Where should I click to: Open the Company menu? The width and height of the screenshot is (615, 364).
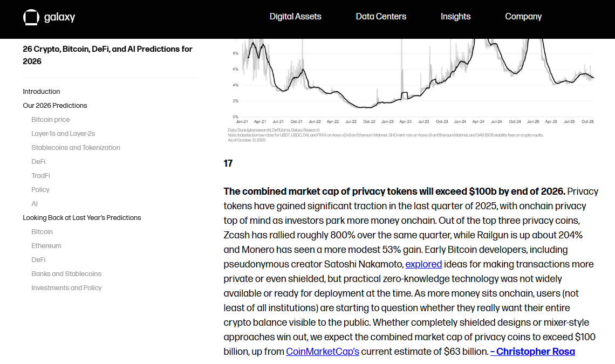(x=523, y=17)
